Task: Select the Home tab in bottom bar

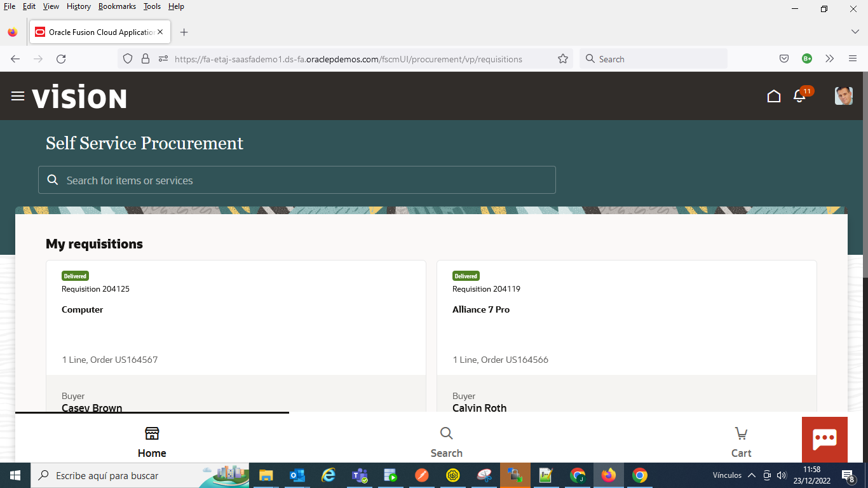Action: click(x=152, y=442)
